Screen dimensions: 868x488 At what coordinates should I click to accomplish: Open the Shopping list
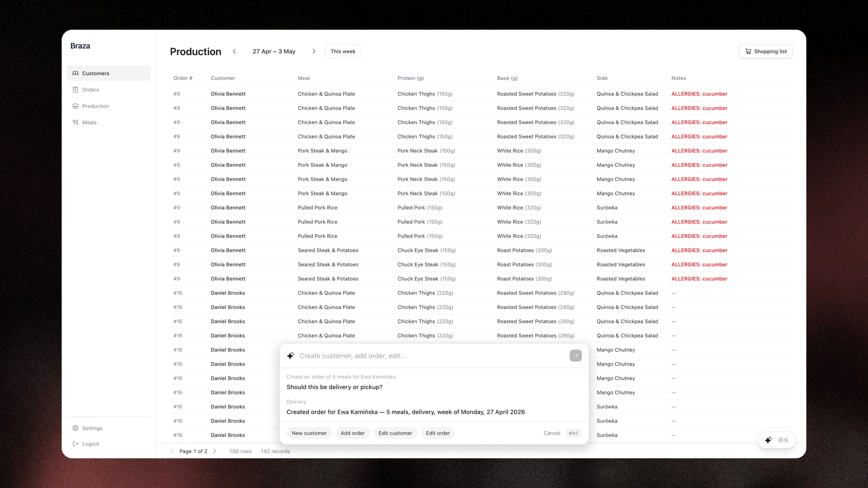pyautogui.click(x=766, y=51)
